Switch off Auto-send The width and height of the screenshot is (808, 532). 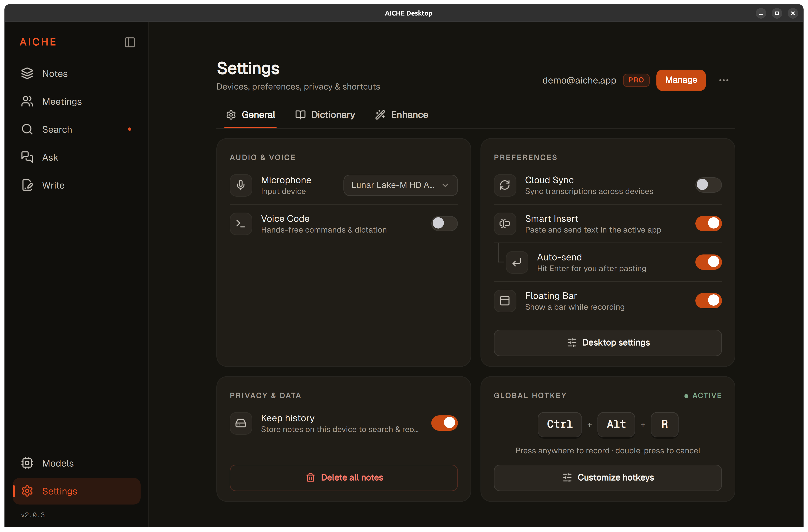(x=708, y=262)
